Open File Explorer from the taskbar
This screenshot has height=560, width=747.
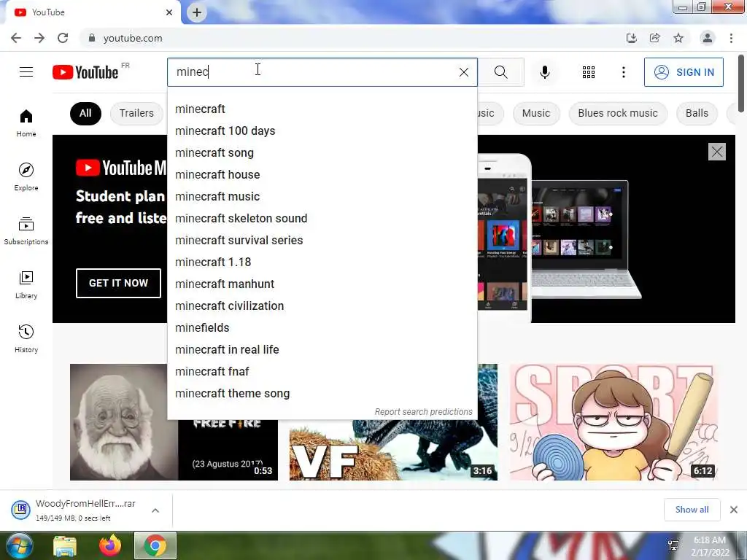pyautogui.click(x=65, y=545)
